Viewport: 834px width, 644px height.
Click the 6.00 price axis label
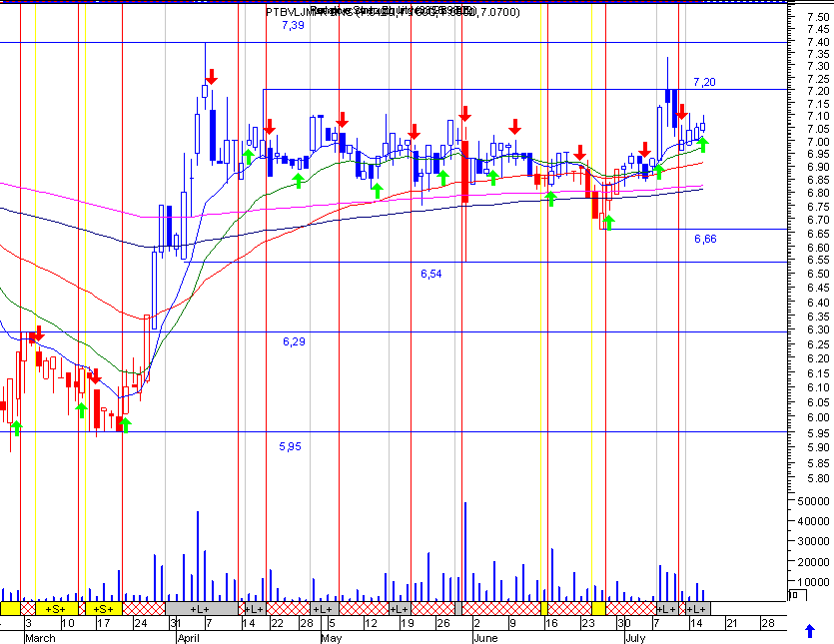pos(818,417)
